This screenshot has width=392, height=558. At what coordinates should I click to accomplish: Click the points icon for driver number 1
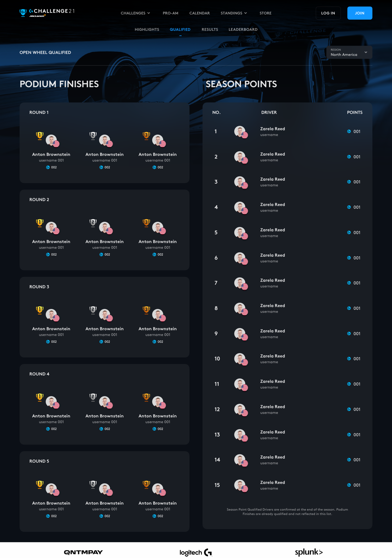tap(349, 131)
